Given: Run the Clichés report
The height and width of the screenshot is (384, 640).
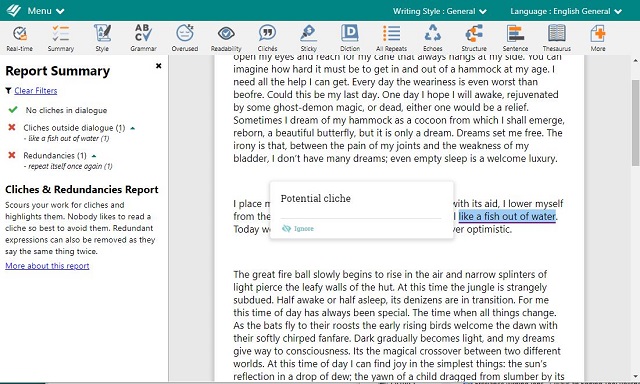Looking at the screenshot, I should (267, 38).
